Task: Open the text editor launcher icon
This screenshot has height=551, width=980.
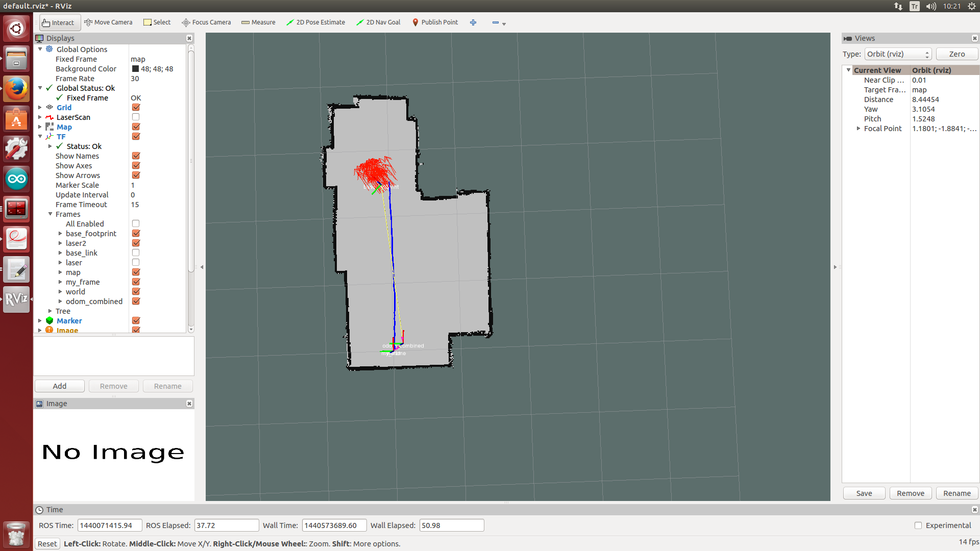Action: 16,269
